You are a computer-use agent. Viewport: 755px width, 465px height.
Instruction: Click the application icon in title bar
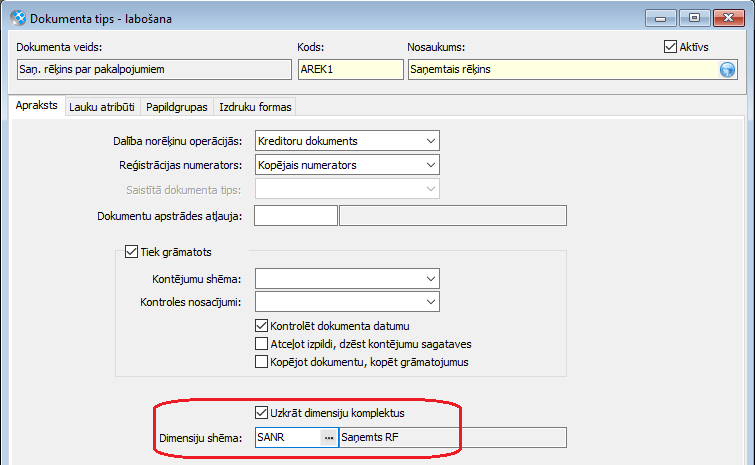(x=18, y=18)
